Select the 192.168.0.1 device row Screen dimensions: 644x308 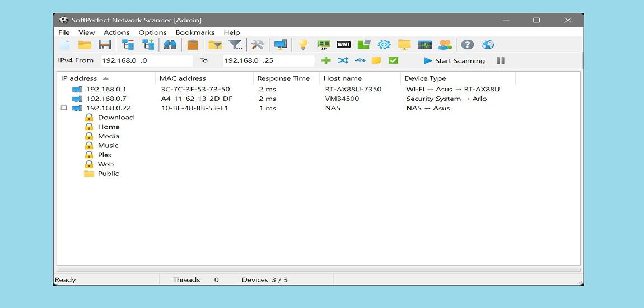[318, 89]
